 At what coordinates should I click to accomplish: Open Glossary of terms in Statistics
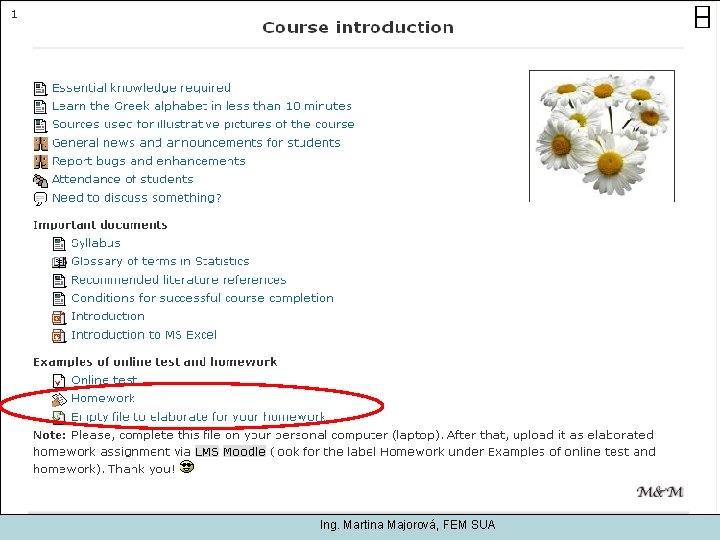point(160,261)
